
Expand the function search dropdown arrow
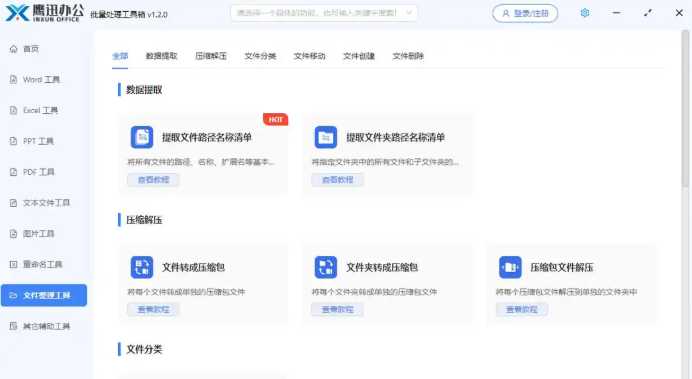pyautogui.click(x=409, y=13)
